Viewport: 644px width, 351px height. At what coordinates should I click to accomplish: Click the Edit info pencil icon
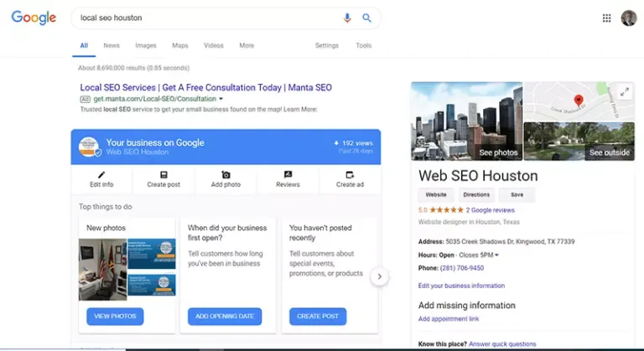pos(101,175)
